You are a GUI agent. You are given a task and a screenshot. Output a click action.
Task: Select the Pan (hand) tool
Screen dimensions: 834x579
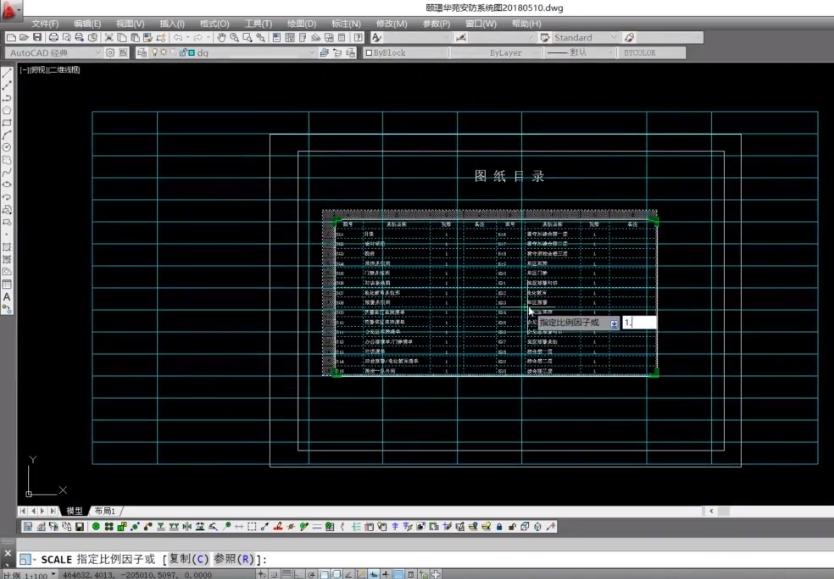click(221, 37)
